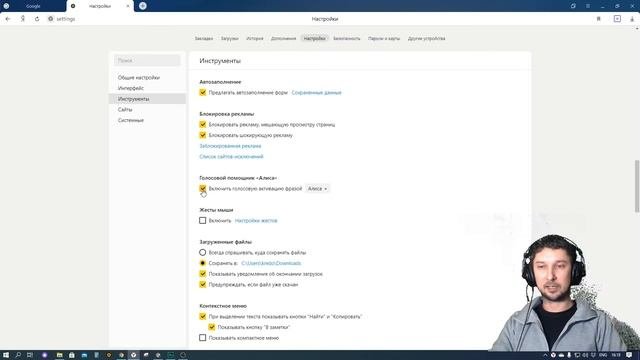Click the settings address bar text
This screenshot has height=360, width=640.
click(x=66, y=19)
